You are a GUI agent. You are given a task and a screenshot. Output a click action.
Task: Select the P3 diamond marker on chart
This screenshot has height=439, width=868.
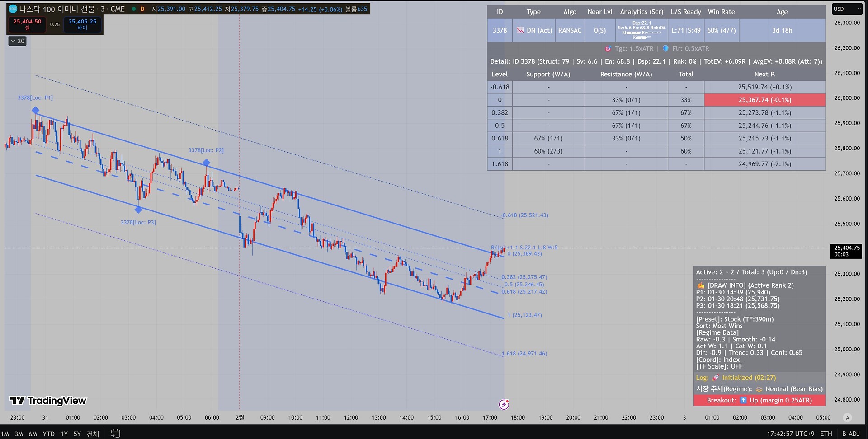[x=138, y=210]
